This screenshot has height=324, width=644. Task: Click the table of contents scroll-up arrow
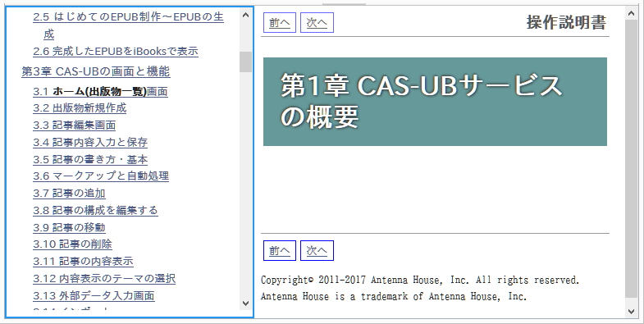(x=245, y=16)
